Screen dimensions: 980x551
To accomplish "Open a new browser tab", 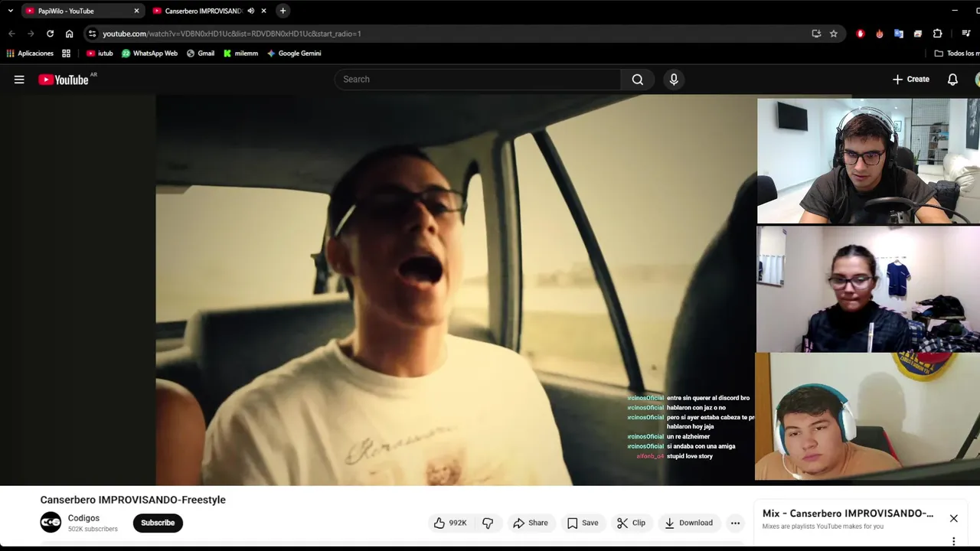I will (283, 11).
